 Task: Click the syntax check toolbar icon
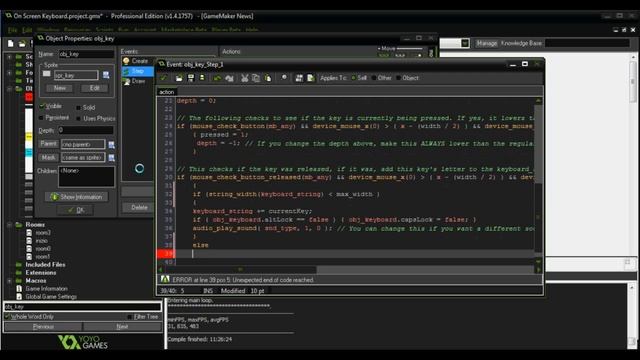tap(299, 78)
